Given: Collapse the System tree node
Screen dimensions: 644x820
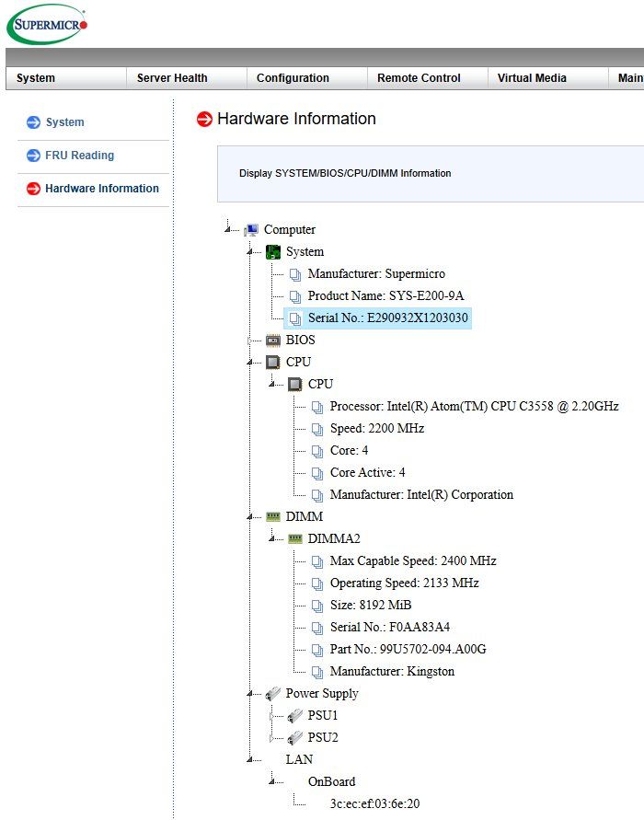Looking at the screenshot, I should pos(249,251).
